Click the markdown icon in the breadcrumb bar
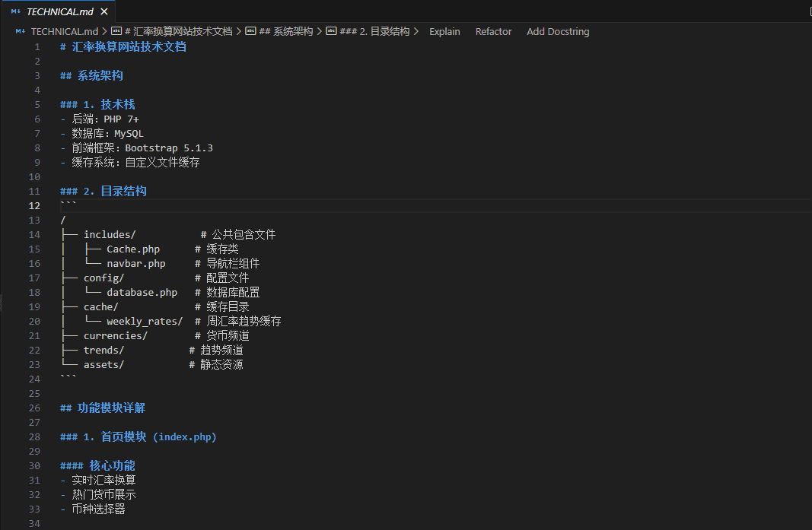This screenshot has height=530, width=812. click(21, 32)
